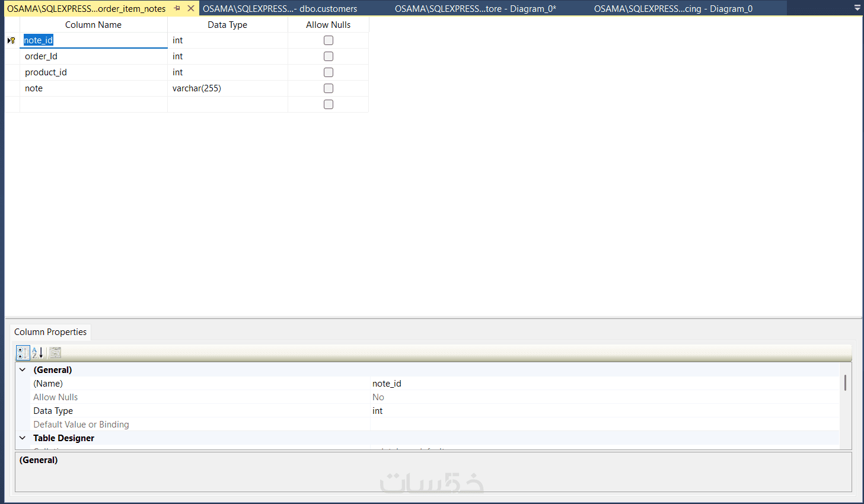This screenshot has width=864, height=504.
Task: Switch to the tore - Diagram_0* tab
Action: point(476,9)
